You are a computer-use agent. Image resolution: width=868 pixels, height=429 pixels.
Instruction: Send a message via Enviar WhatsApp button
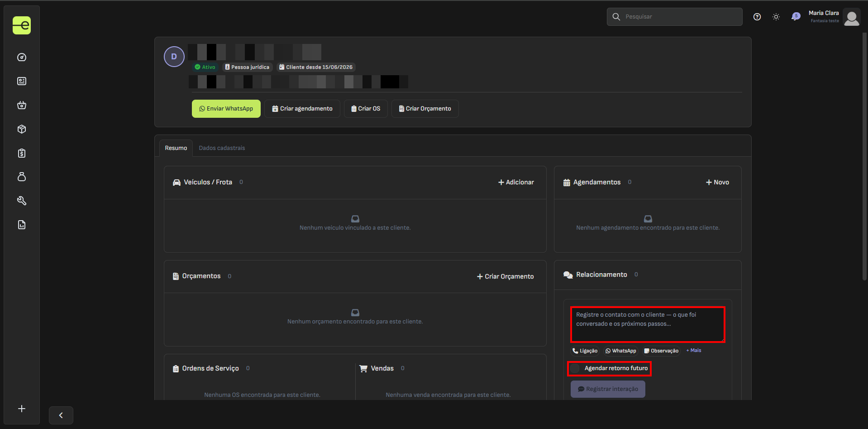[x=226, y=109]
